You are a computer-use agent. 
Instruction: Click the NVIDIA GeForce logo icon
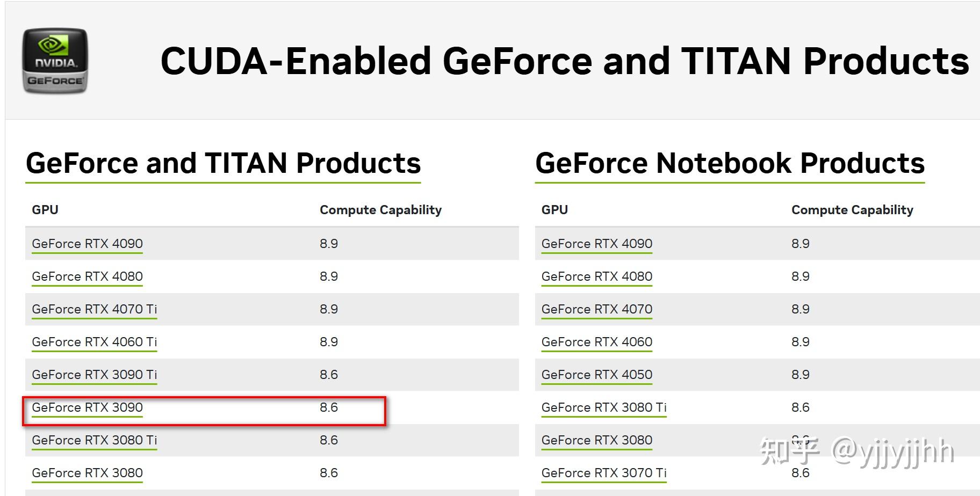coord(55,61)
